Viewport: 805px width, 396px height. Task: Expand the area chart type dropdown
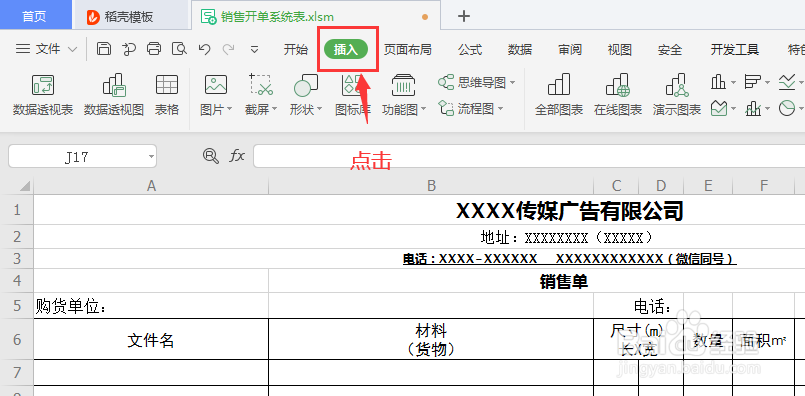(733, 109)
